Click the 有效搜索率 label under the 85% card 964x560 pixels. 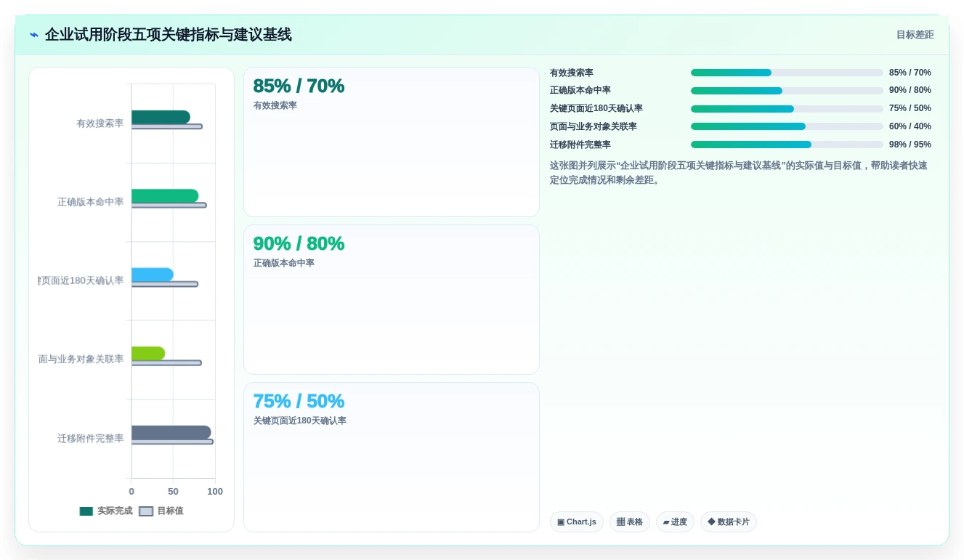tap(275, 105)
